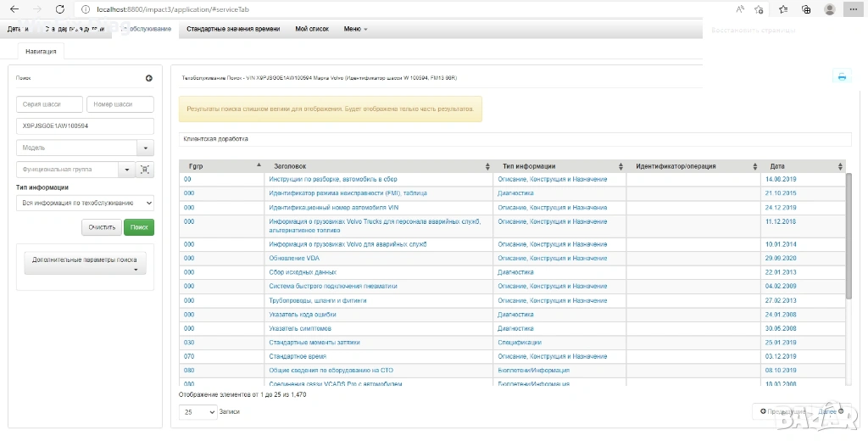Click the function group selector icon
868x441 pixels.
pos(146,170)
